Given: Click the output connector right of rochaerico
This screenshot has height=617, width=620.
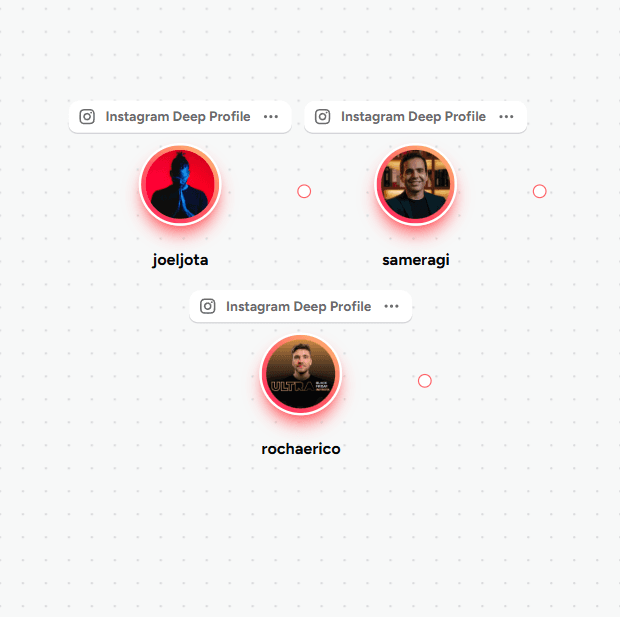Looking at the screenshot, I should (425, 381).
